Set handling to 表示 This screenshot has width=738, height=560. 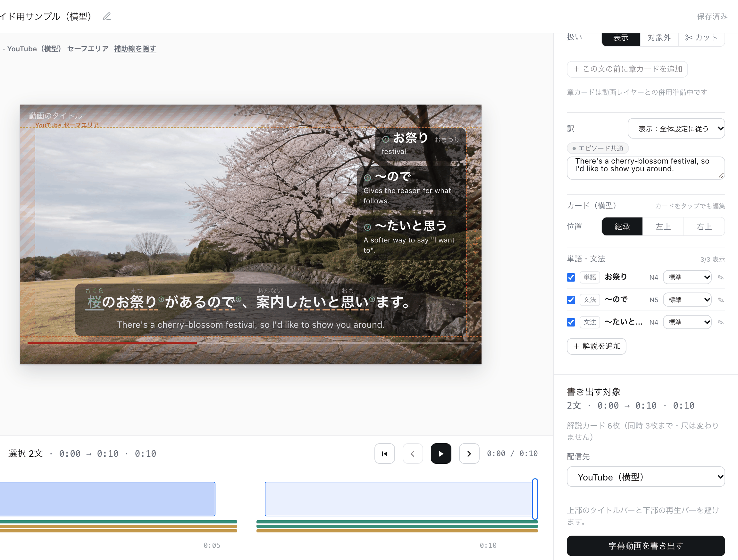click(x=621, y=38)
